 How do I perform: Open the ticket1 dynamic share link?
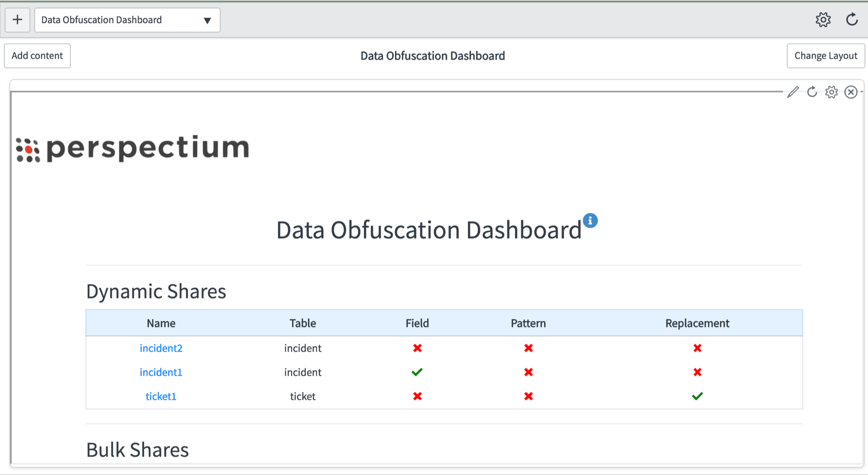(161, 396)
